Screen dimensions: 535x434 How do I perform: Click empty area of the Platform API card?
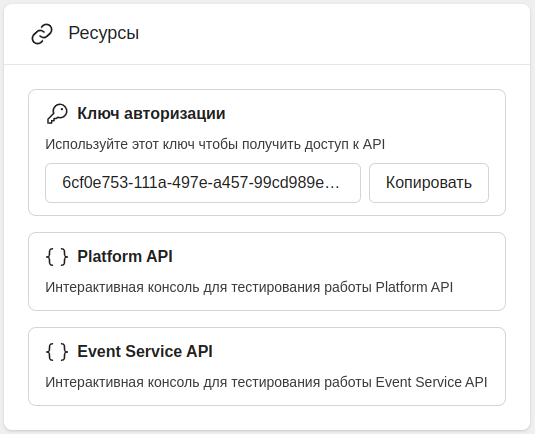point(341,257)
